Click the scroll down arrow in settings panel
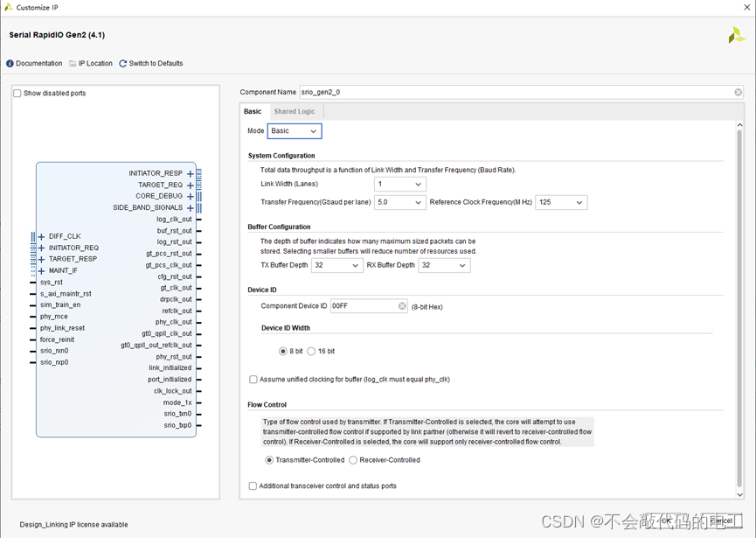This screenshot has height=538, width=756. click(x=739, y=494)
